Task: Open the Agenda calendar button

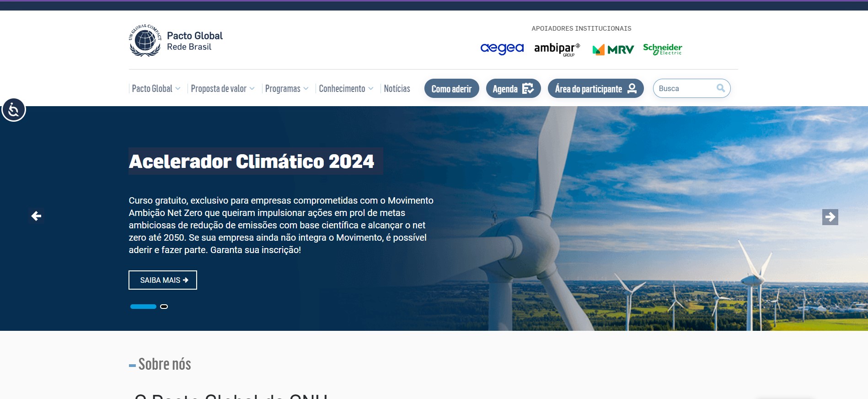Action: coord(513,89)
